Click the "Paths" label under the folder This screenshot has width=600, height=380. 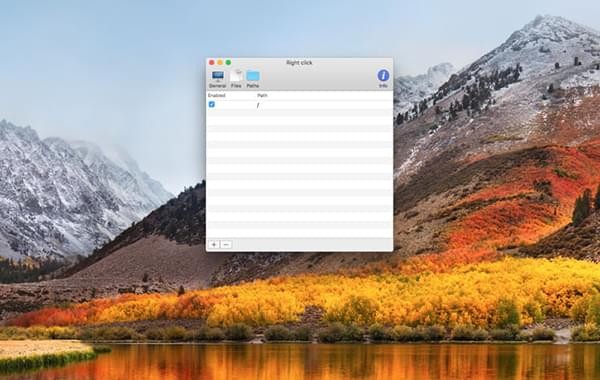[x=253, y=86]
